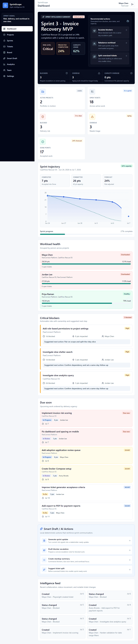This screenshot has height=644, width=138.
Task: Open Analytics in the sidebar
Action: point(17,64)
